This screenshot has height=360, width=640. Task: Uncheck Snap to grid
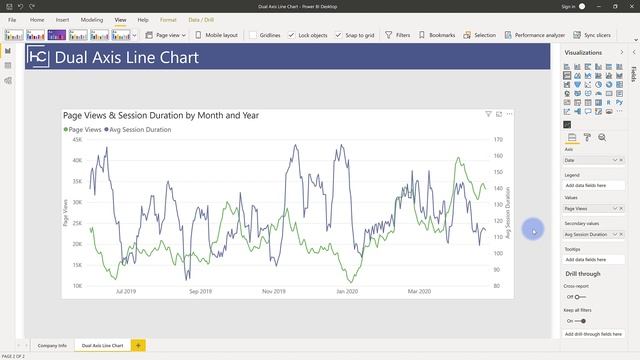coord(338,35)
